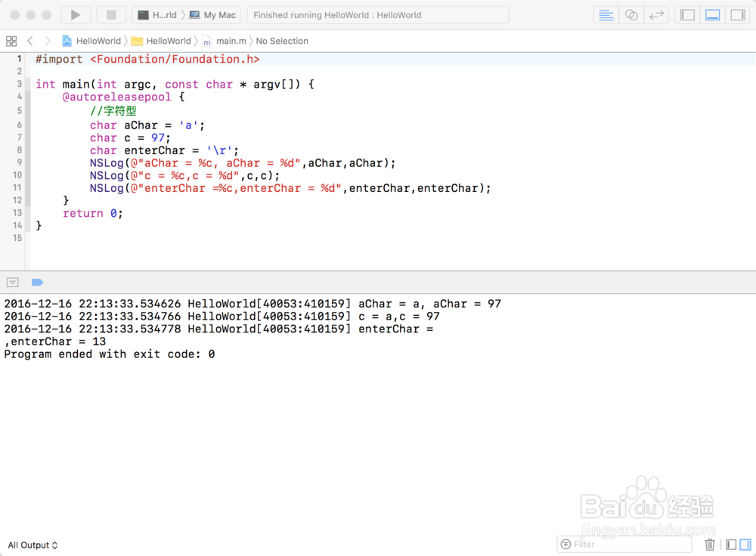The image size is (756, 556).
Task: Click the Finished running HelloWorld status field
Action: [377, 15]
